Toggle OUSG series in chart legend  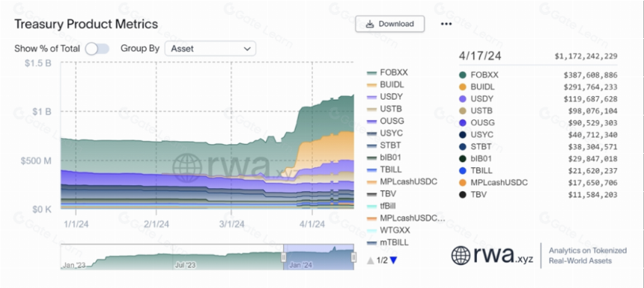pyautogui.click(x=385, y=121)
